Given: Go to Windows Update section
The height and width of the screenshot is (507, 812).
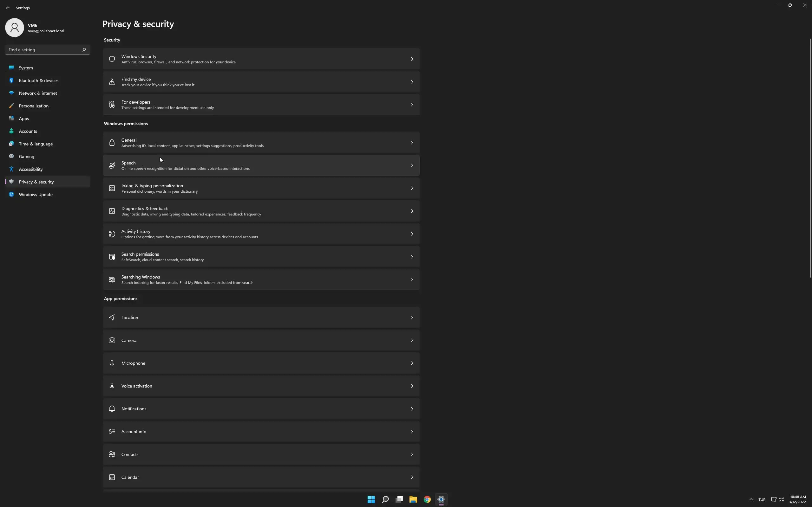Looking at the screenshot, I should (36, 195).
